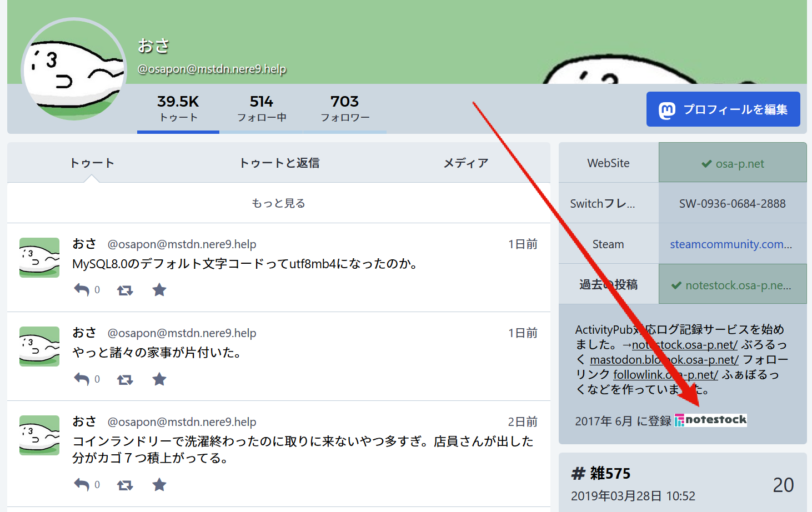This screenshot has height=512, width=812.
Task: Click the プロフィールを編集 button
Action: click(x=723, y=109)
